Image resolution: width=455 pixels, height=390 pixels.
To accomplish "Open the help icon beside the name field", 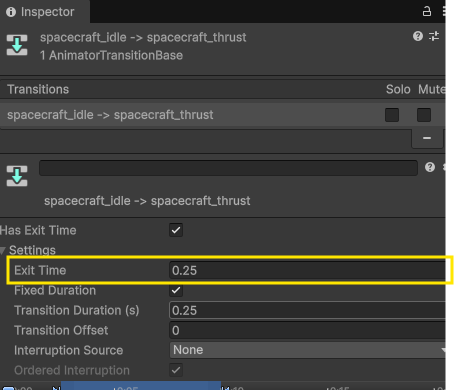I will tap(430, 167).
